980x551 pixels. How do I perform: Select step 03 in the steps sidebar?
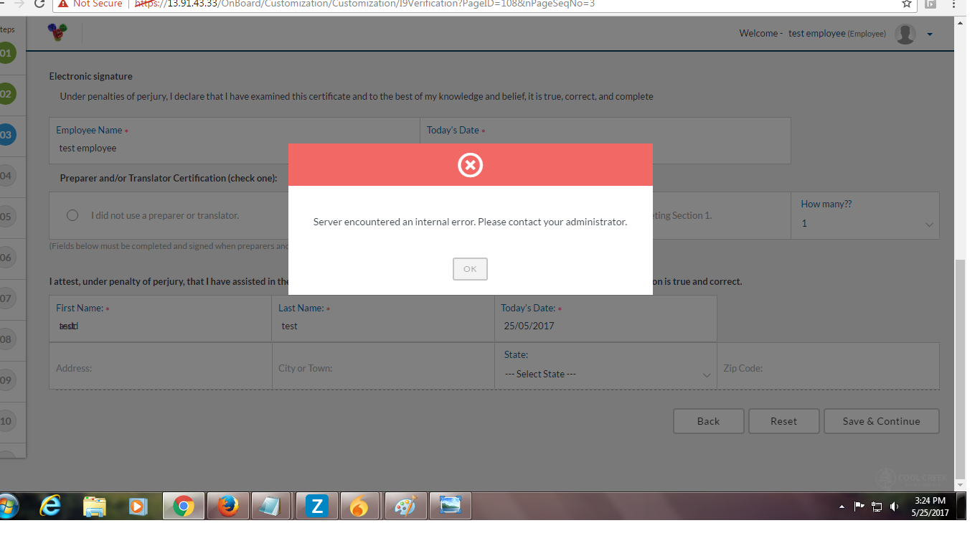click(x=7, y=133)
